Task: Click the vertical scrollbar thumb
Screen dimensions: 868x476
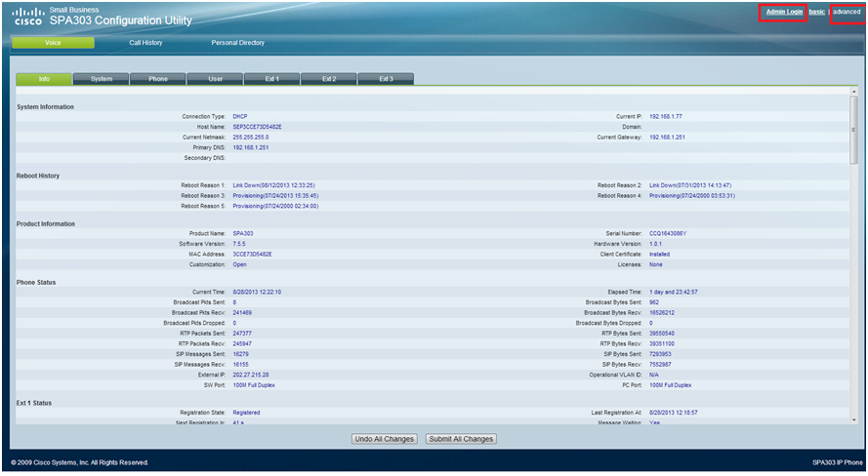Action: tap(854, 132)
